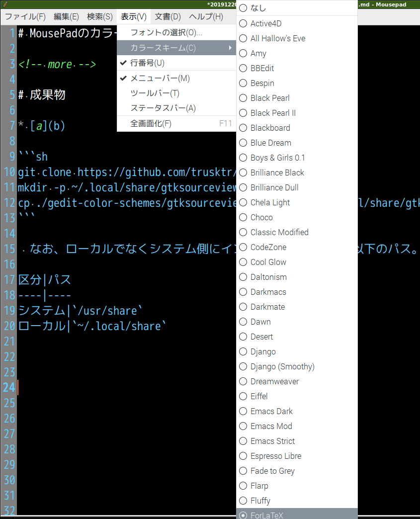Select the なし color scheme
This screenshot has height=519, width=420.
(297, 8)
